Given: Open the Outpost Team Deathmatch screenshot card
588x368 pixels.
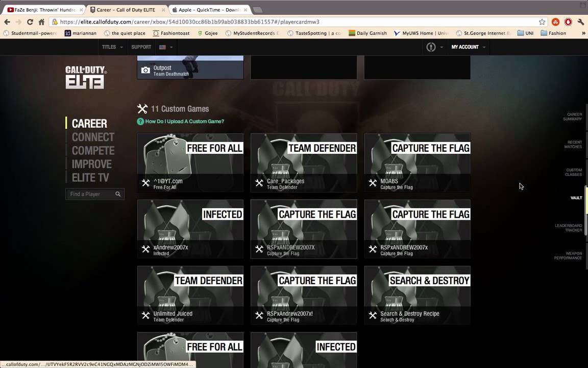Looking at the screenshot, I should coord(190,67).
